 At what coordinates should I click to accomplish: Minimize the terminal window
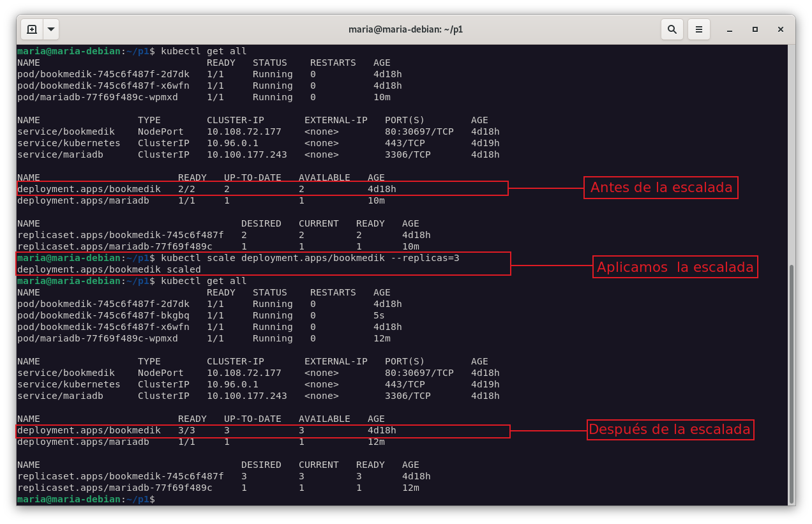point(730,29)
